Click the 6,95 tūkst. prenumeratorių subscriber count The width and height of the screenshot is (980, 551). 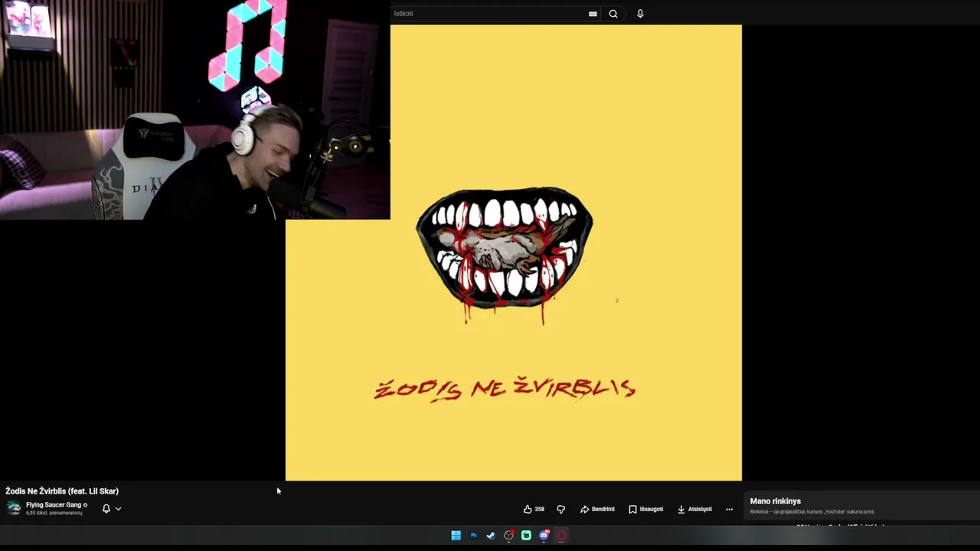tap(54, 513)
